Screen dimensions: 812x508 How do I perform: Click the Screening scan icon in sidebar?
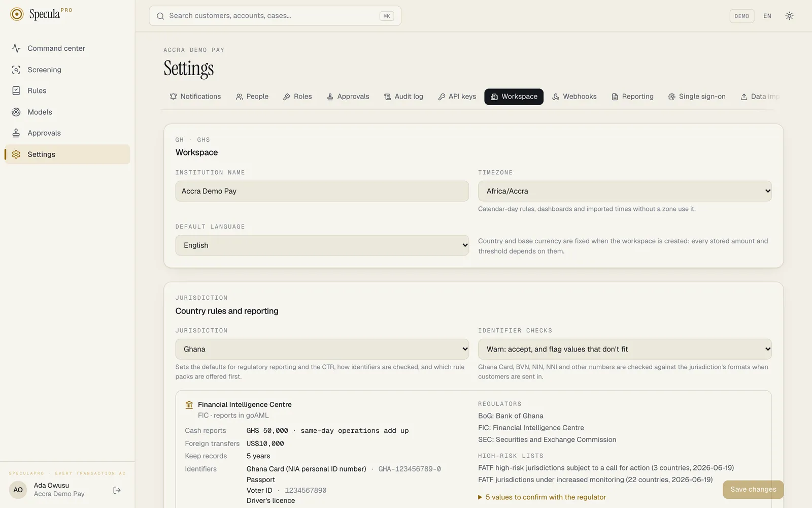pos(16,70)
